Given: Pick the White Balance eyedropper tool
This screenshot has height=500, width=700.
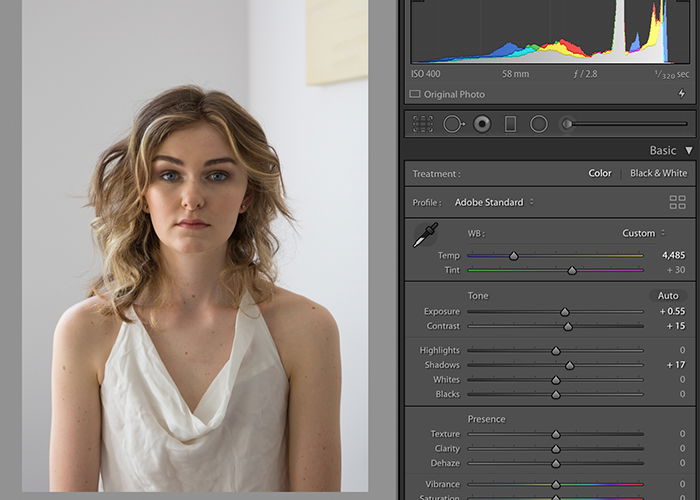Looking at the screenshot, I should tap(425, 235).
